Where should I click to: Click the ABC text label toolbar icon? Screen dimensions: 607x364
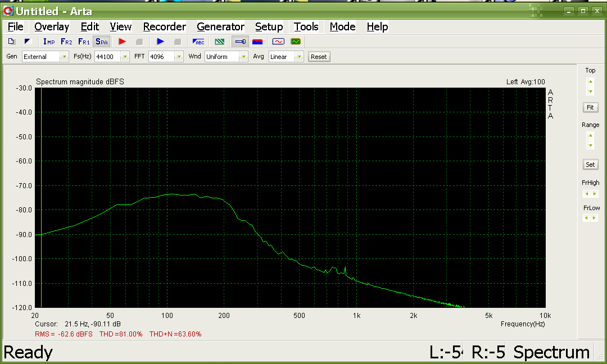[x=198, y=42]
